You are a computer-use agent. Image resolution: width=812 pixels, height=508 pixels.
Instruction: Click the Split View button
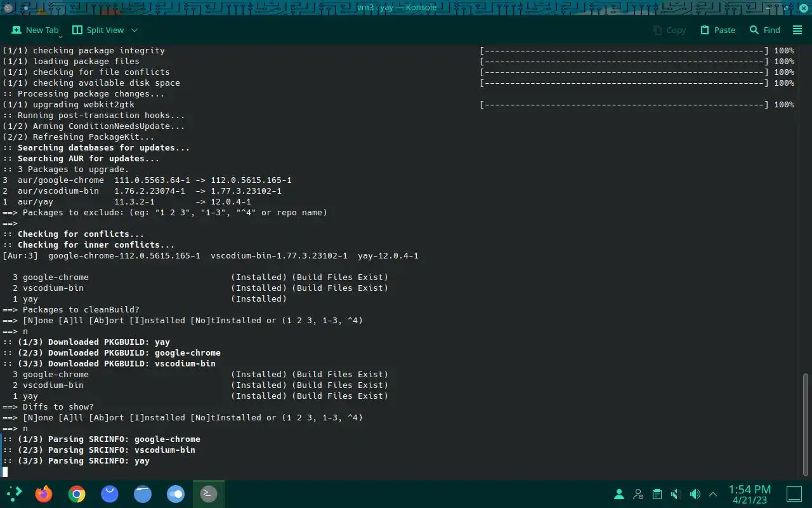98,30
